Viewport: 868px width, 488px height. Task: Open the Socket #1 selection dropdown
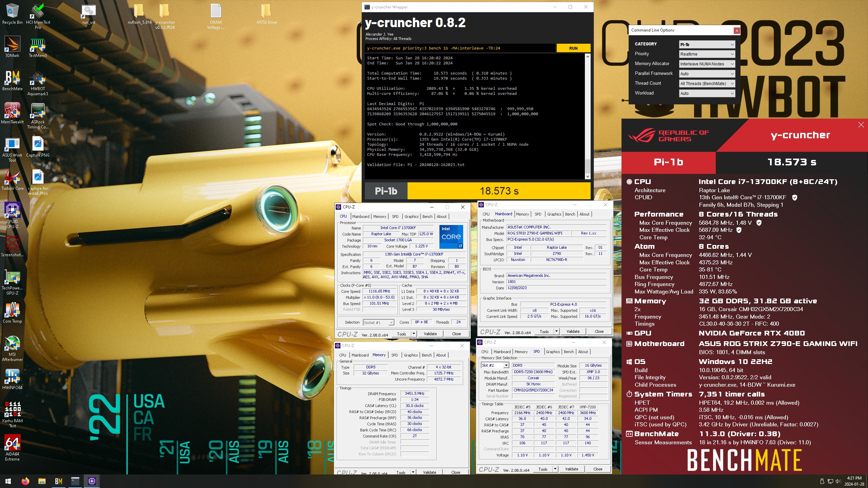point(378,323)
